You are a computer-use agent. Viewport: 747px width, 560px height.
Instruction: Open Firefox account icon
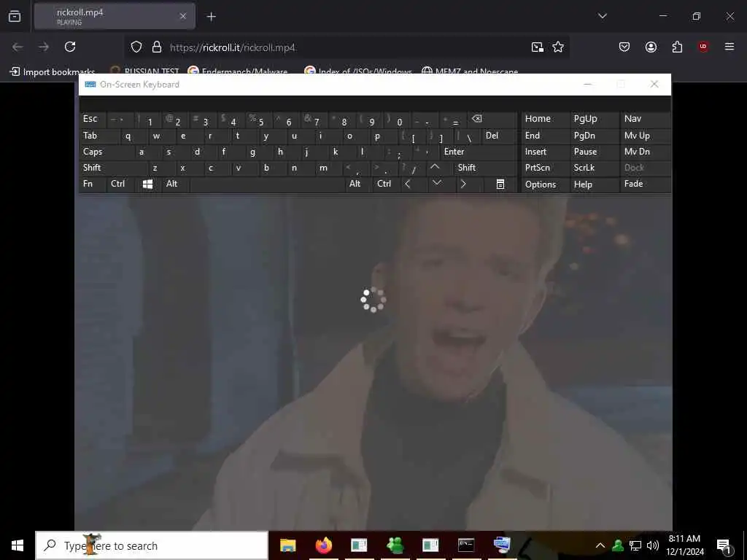pos(651,47)
